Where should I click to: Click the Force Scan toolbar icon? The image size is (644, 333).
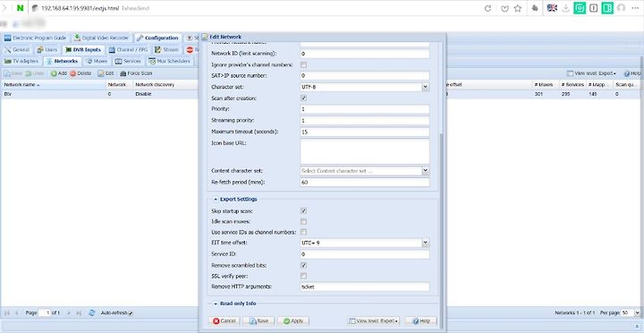pyautogui.click(x=123, y=73)
